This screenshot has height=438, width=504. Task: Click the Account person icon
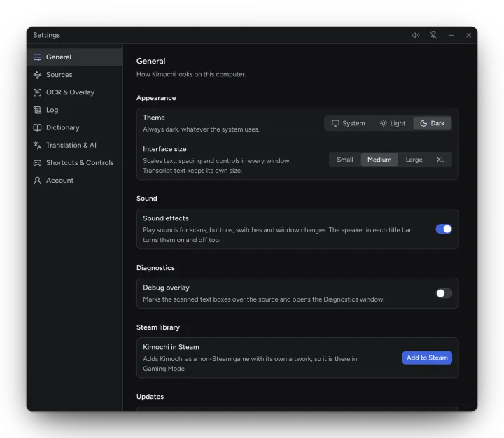point(37,181)
